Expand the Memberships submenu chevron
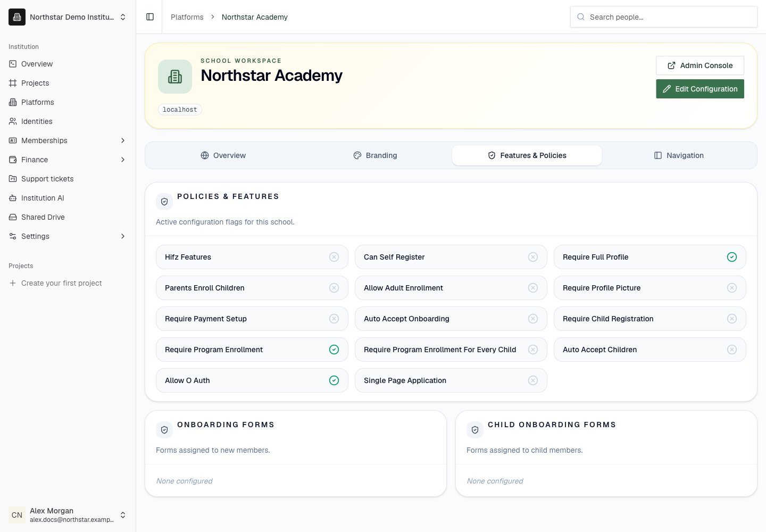 tap(123, 140)
